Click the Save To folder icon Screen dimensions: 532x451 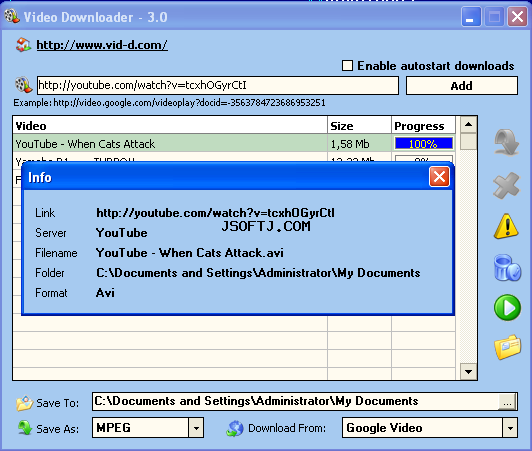pyautogui.click(x=24, y=403)
